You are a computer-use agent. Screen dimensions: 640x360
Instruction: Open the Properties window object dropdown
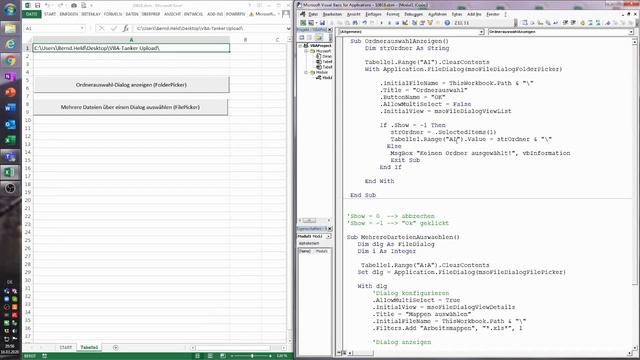[329, 236]
